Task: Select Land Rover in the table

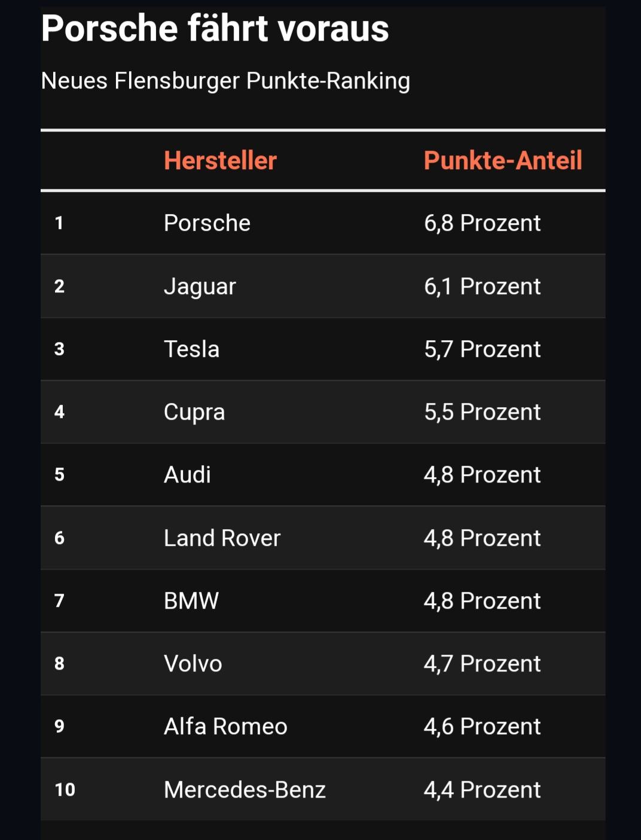Action: point(222,538)
